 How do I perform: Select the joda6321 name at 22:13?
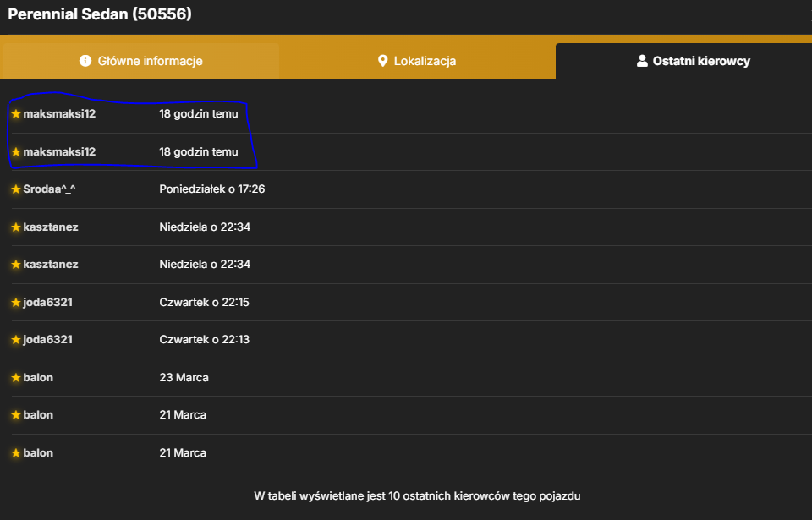pyautogui.click(x=47, y=340)
